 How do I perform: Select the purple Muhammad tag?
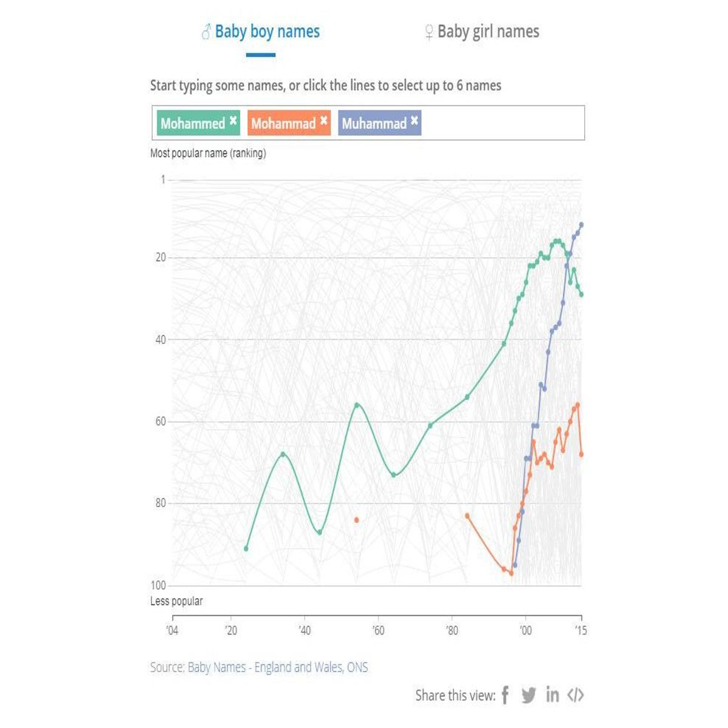click(x=374, y=123)
